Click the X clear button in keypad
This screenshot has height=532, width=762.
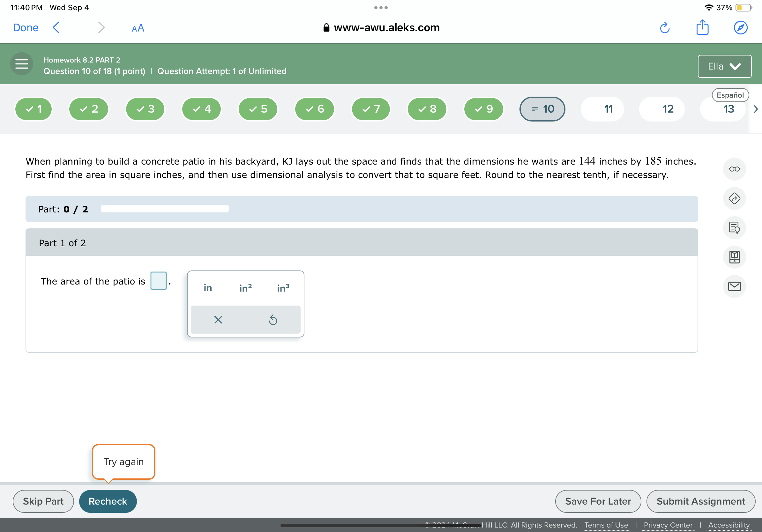pyautogui.click(x=218, y=320)
